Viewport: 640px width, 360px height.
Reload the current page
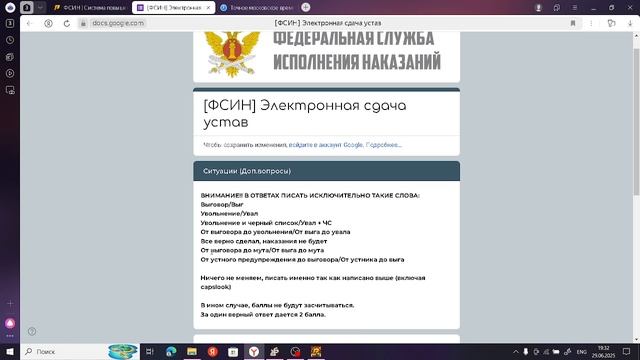(x=67, y=23)
